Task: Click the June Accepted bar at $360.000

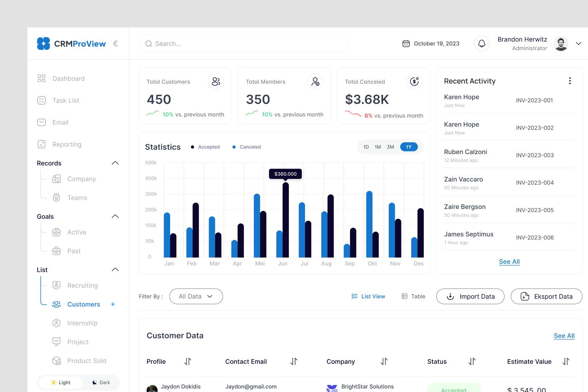Action: [286, 220]
